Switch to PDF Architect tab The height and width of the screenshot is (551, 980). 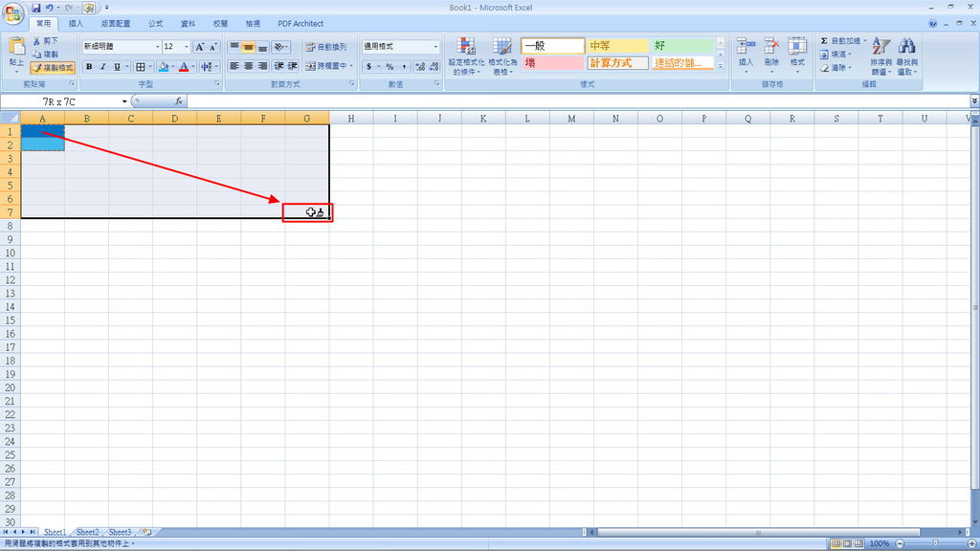coord(301,24)
